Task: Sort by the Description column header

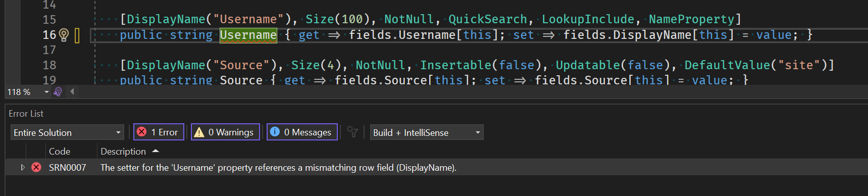Action: point(123,152)
